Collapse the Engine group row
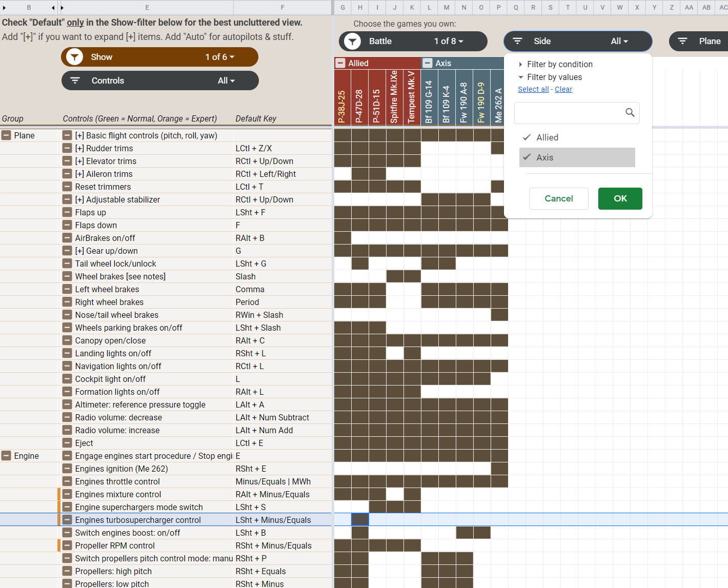This screenshot has height=588, width=728. point(6,456)
